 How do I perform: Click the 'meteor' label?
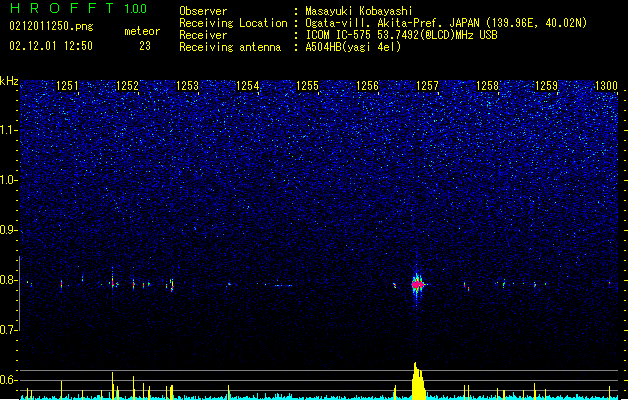click(142, 31)
